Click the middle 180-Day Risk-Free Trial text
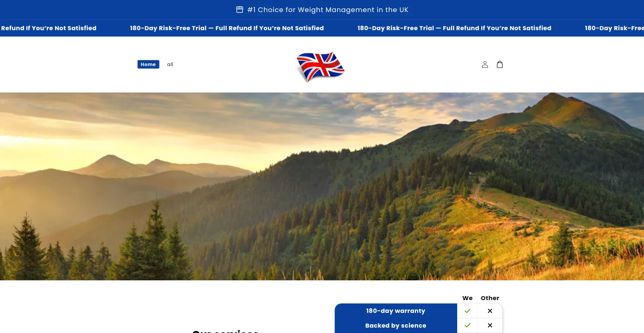644x333 pixels. pyautogui.click(x=454, y=28)
